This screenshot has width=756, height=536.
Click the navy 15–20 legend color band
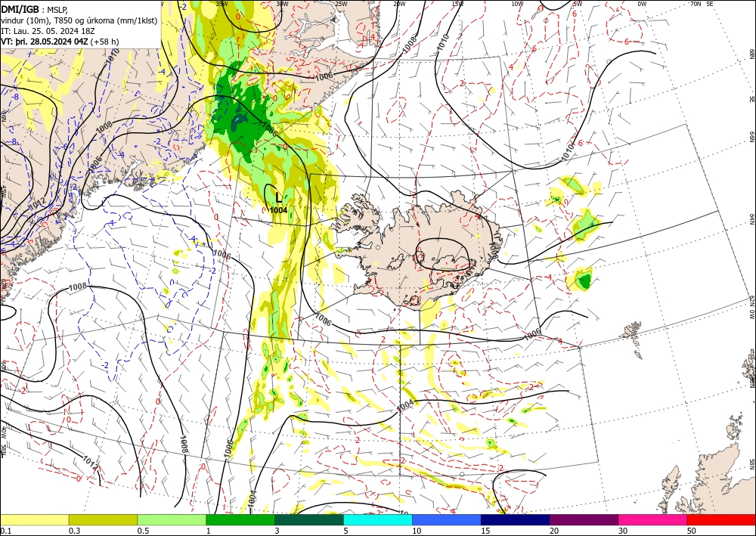click(x=515, y=520)
